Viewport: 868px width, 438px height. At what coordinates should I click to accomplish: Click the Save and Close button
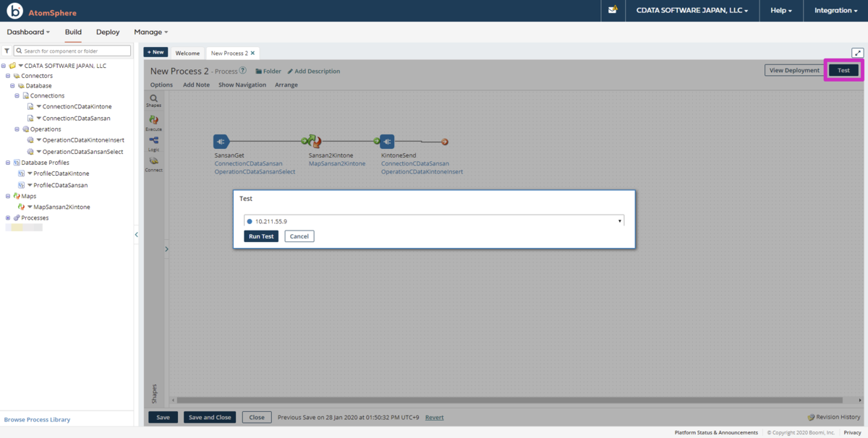click(x=210, y=417)
